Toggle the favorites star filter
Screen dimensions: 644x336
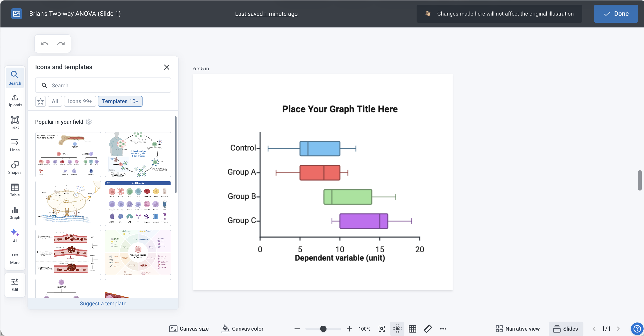coord(41,101)
